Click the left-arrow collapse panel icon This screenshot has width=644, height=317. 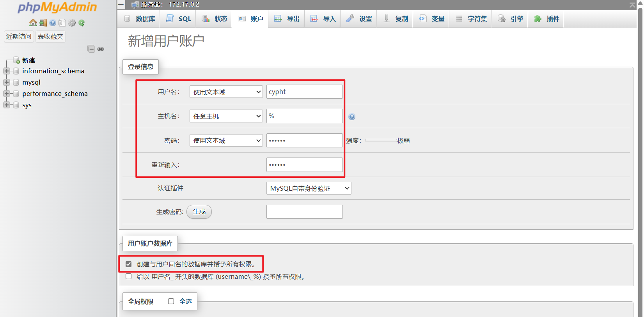(x=121, y=5)
